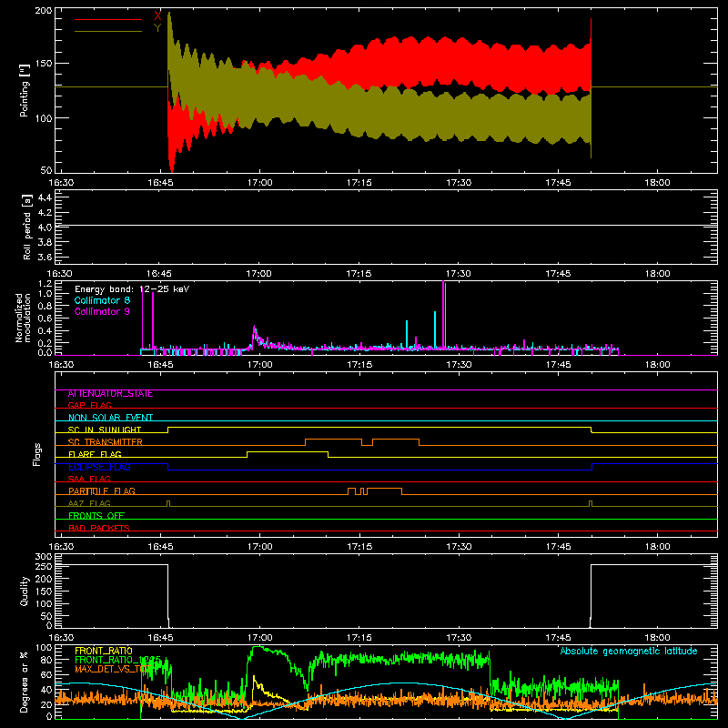Click the 4.0 tick on Roll period axis
The image size is (728, 728).
pyautogui.click(x=45, y=227)
